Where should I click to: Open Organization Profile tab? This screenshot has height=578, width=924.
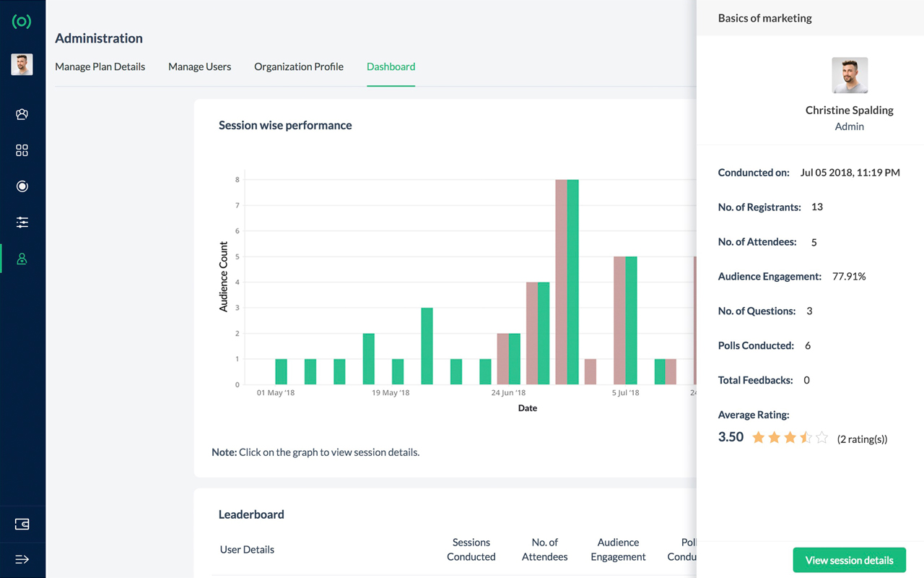[299, 66]
